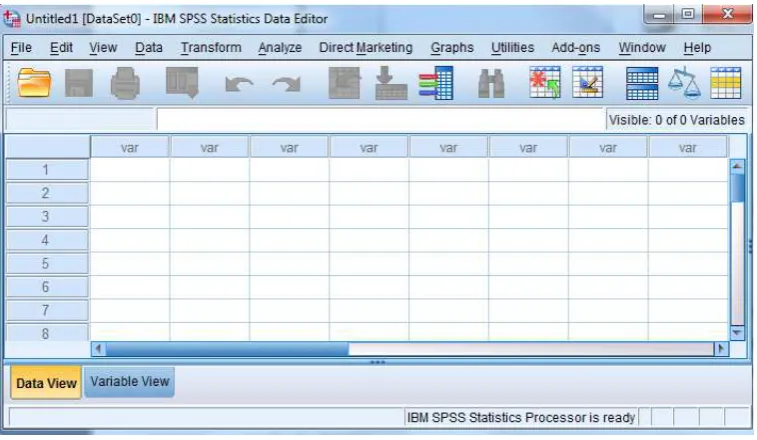Select row header 3
Screen dimensions: 757x440
(x=47, y=216)
